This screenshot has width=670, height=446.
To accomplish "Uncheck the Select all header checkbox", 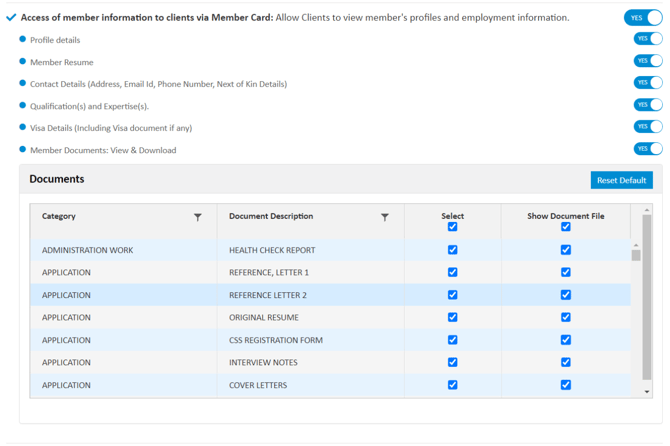I will point(453,227).
